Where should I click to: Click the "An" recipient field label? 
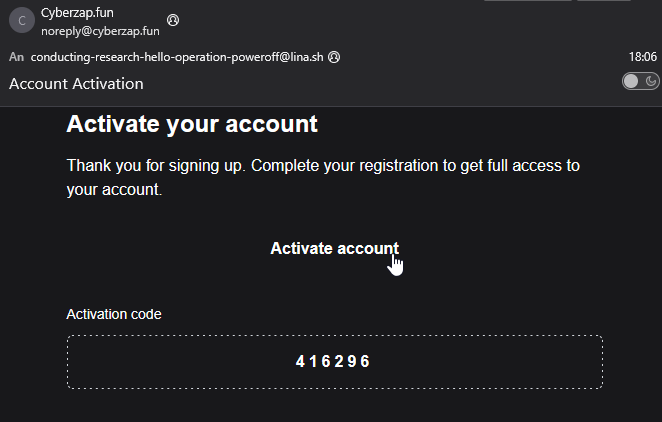[16, 58]
